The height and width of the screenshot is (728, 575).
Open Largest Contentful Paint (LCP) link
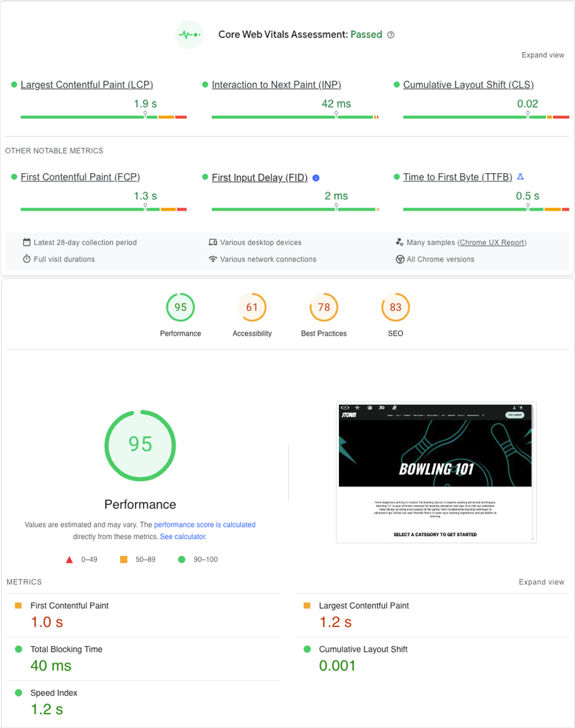tap(87, 85)
